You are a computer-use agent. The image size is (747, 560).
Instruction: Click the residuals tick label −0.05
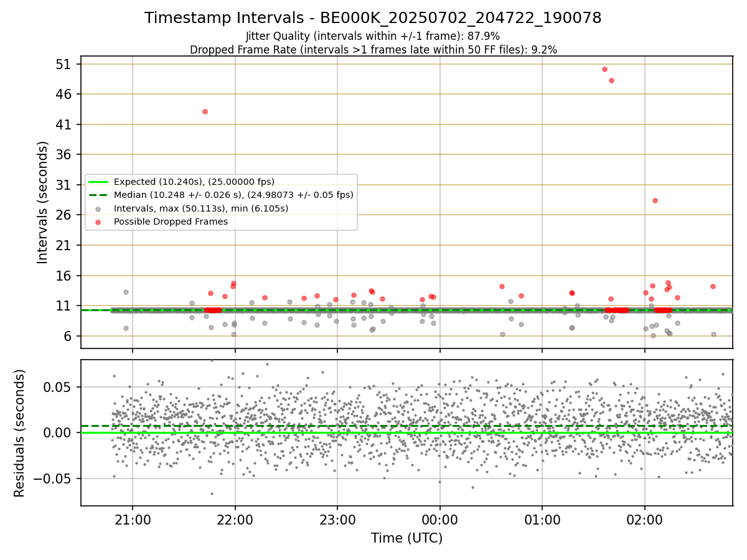click(53, 478)
